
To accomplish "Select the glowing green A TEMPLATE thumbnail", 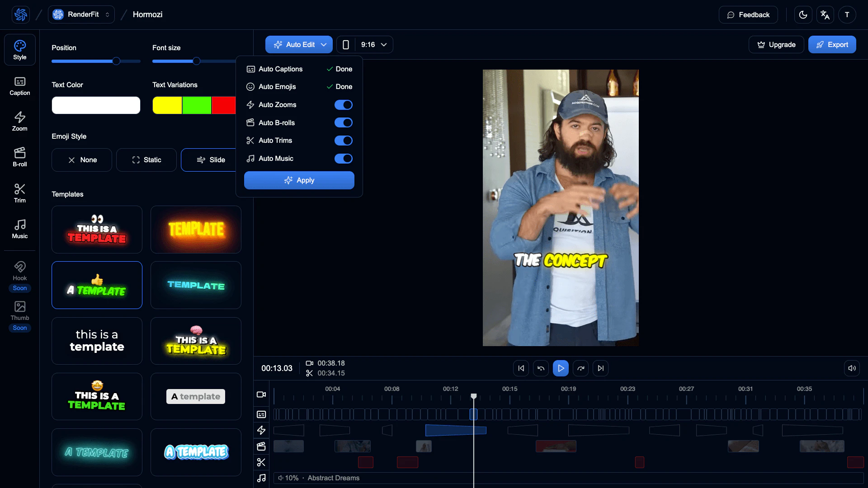I will (97, 285).
